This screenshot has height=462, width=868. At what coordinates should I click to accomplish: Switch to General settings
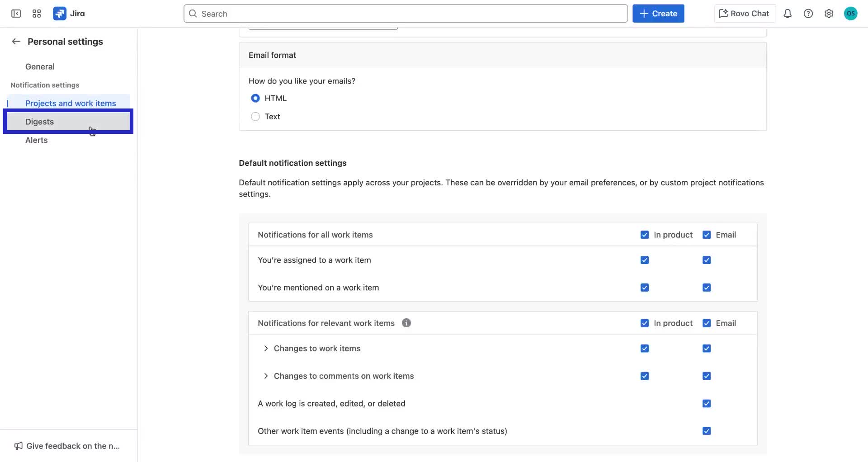tap(39, 66)
